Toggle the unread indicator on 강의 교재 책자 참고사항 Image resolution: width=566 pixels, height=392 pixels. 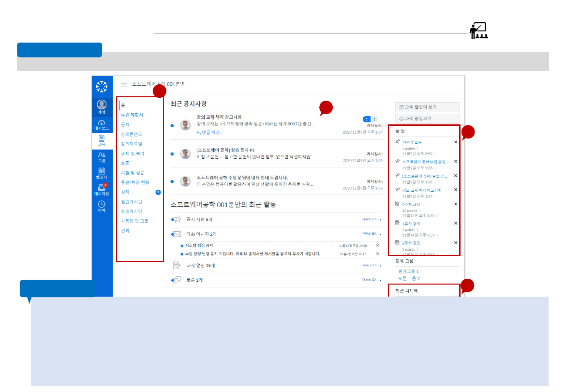point(172,125)
